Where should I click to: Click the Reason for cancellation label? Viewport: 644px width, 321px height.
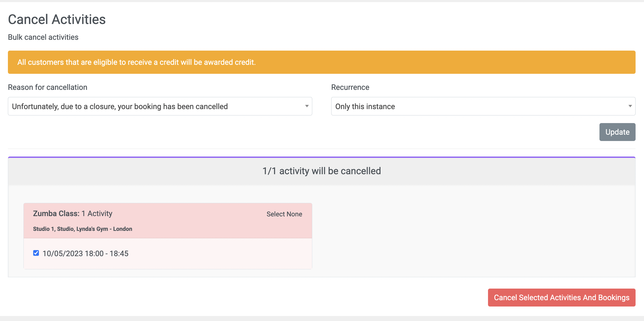47,87
